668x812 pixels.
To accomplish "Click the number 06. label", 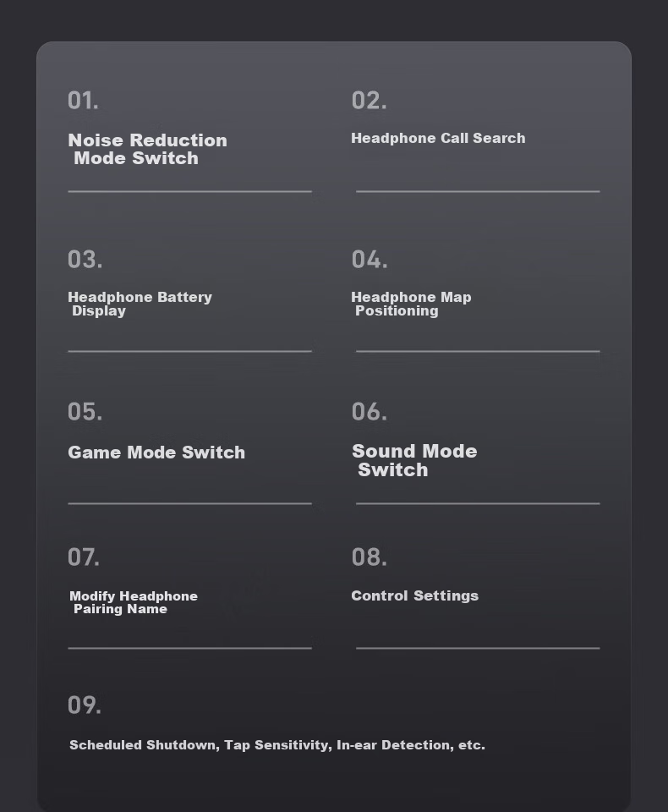I will (x=370, y=412).
